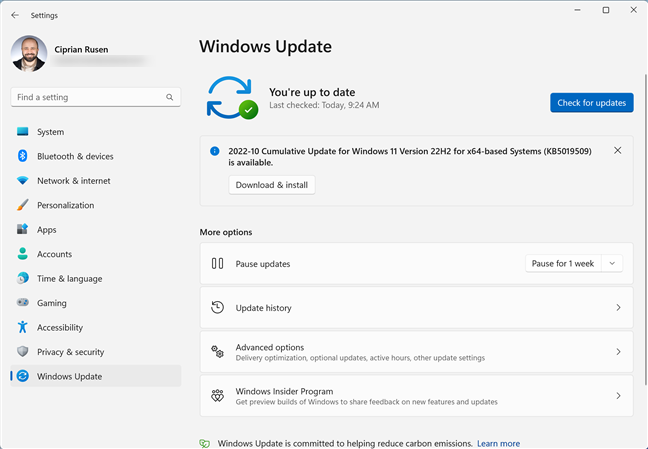Open Advanced options chevron
The height and width of the screenshot is (449, 648).
pos(618,351)
